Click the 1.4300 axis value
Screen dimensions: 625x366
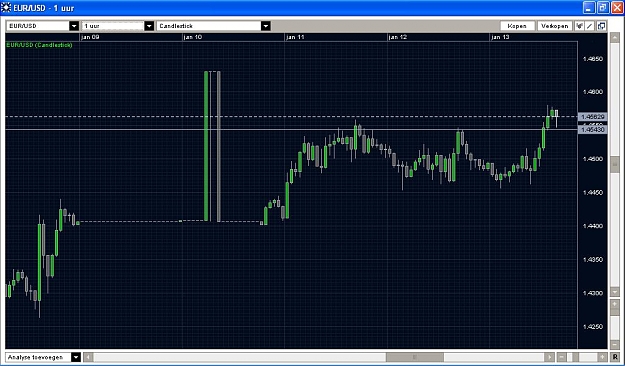tap(593, 293)
